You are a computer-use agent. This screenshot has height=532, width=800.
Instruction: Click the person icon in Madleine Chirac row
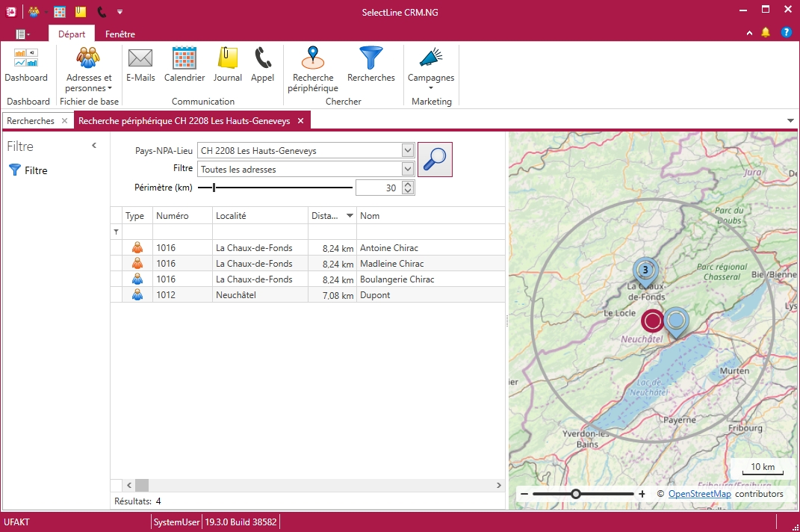pos(137,264)
